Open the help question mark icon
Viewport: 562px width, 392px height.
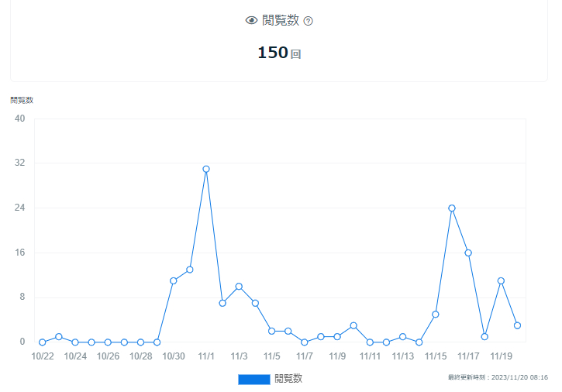pyautogui.click(x=308, y=21)
